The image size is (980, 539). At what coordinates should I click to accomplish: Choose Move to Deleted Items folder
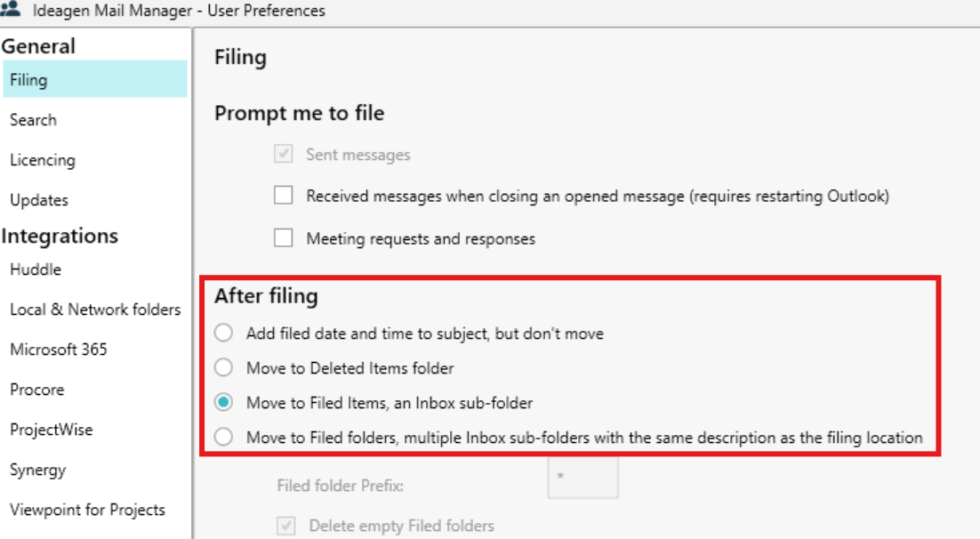[224, 367]
